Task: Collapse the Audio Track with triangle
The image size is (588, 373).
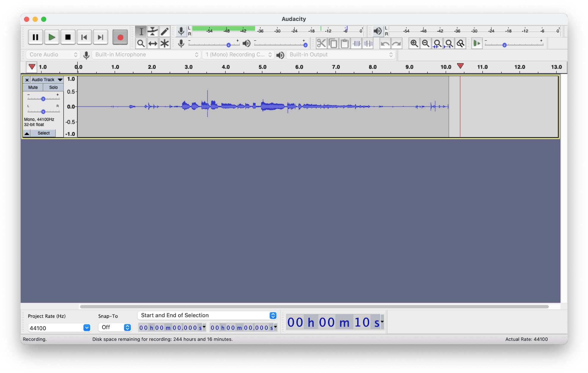Action: 27,133
